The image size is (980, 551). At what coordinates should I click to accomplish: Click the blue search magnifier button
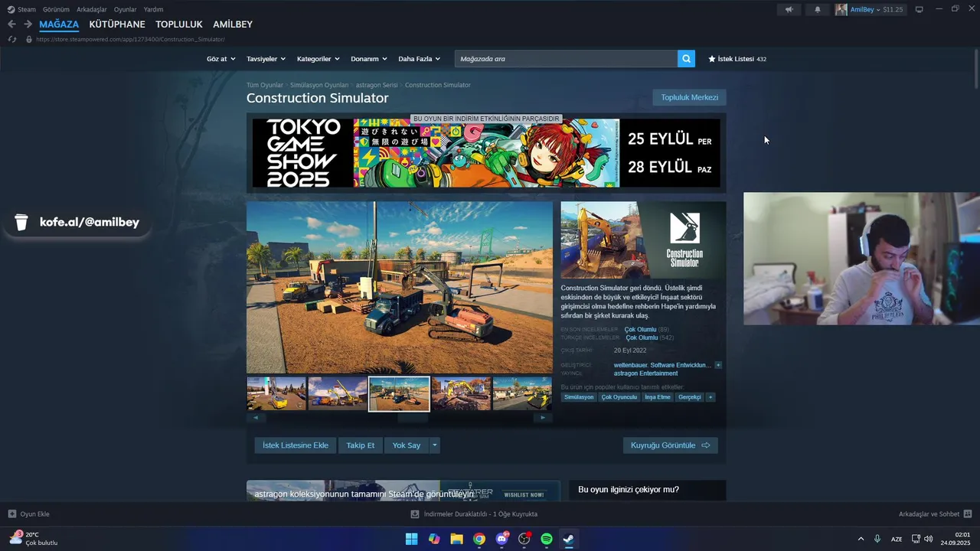[686, 58]
